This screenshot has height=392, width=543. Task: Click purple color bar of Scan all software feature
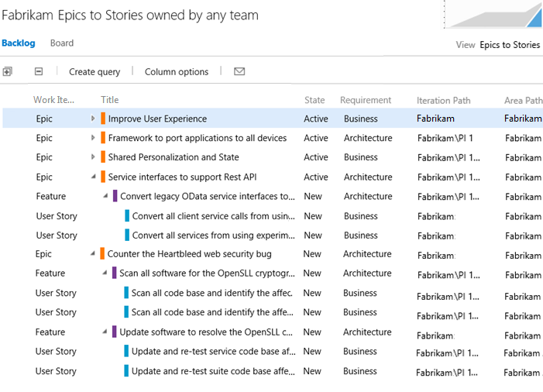pos(115,273)
